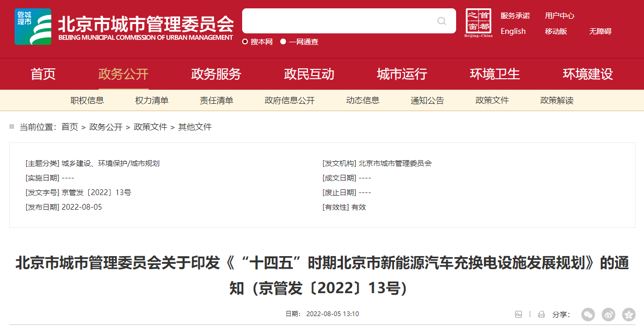
Task: Open the 环境卫生 menu
Action: tap(494, 74)
